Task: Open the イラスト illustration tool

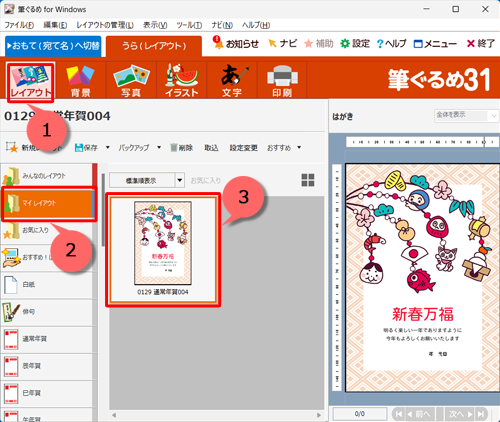Action: click(182, 80)
